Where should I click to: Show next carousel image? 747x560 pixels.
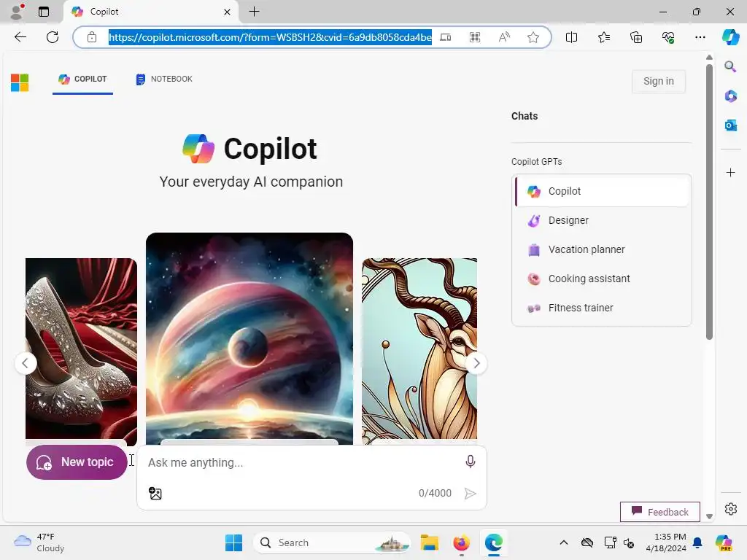coord(476,363)
